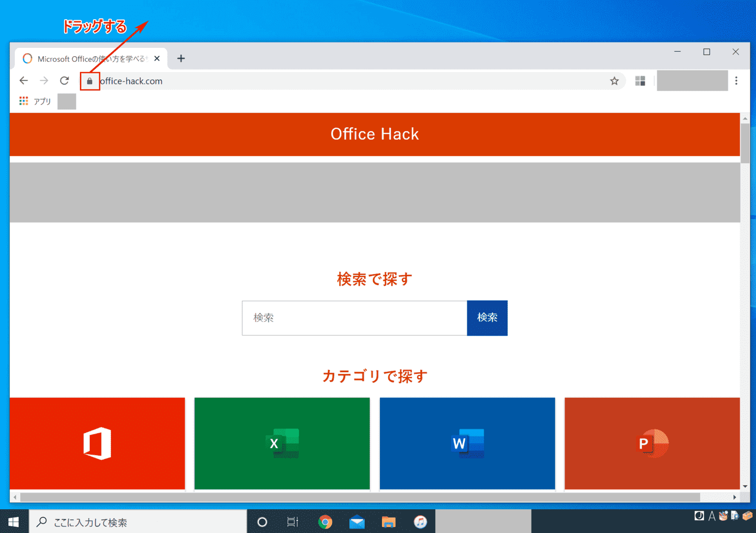Launch Chrome from the taskbar
Image resolution: width=756 pixels, height=533 pixels.
325,522
